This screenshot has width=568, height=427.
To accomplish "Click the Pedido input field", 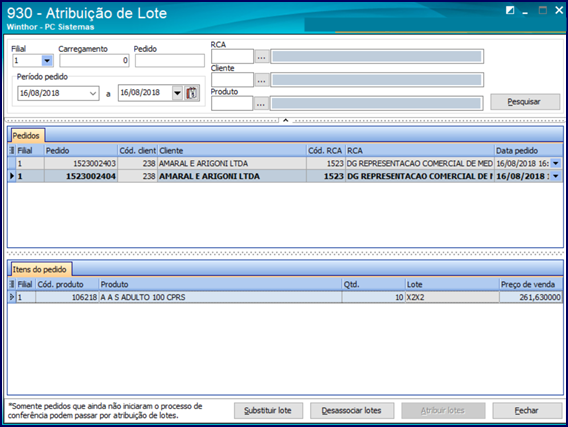I will pyautogui.click(x=170, y=60).
